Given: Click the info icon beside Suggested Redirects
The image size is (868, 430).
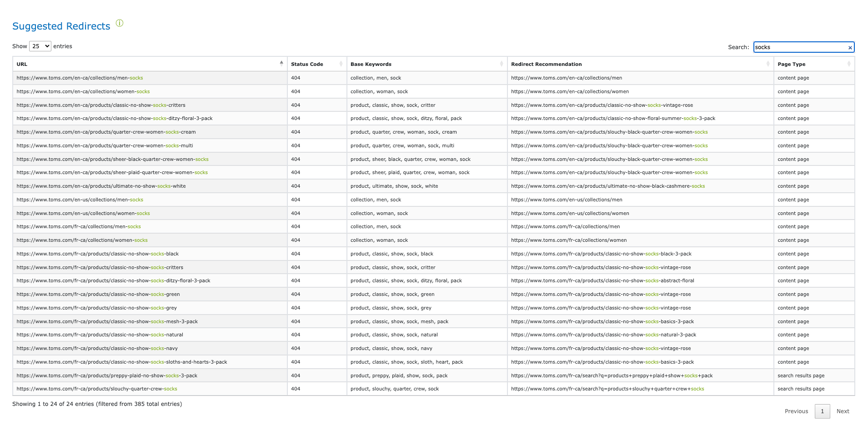Looking at the screenshot, I should click(x=120, y=23).
